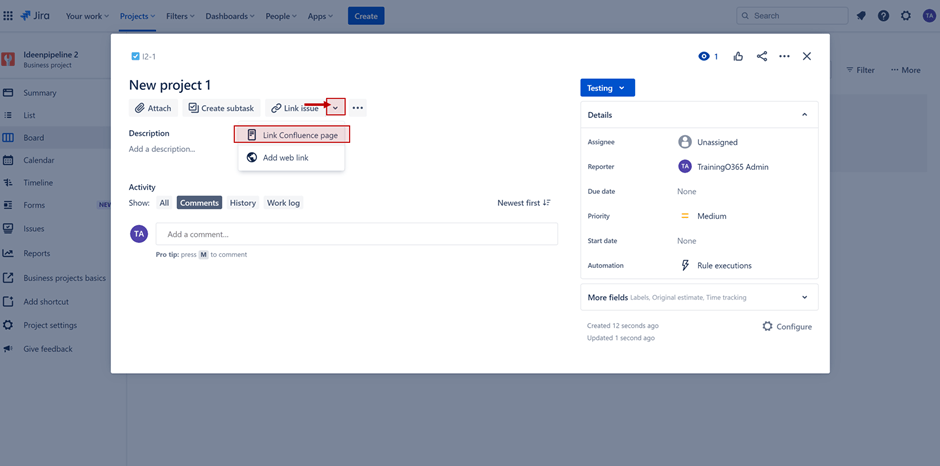Click the Configure gear icon
This screenshot has height=466, width=940.
coord(768,327)
